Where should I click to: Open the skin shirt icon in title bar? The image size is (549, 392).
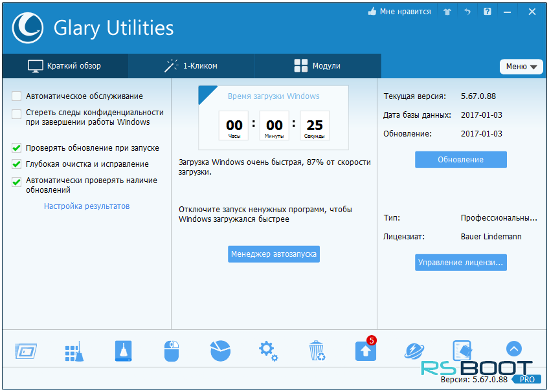click(x=447, y=12)
